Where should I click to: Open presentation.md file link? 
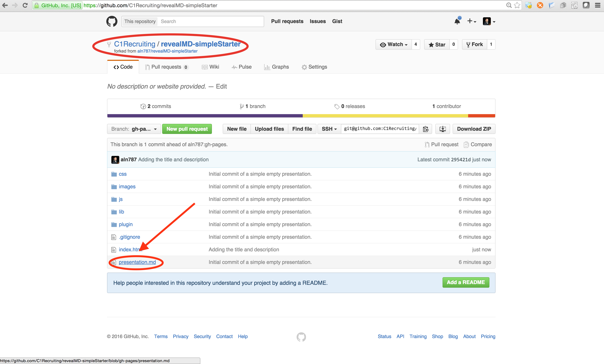pyautogui.click(x=137, y=262)
